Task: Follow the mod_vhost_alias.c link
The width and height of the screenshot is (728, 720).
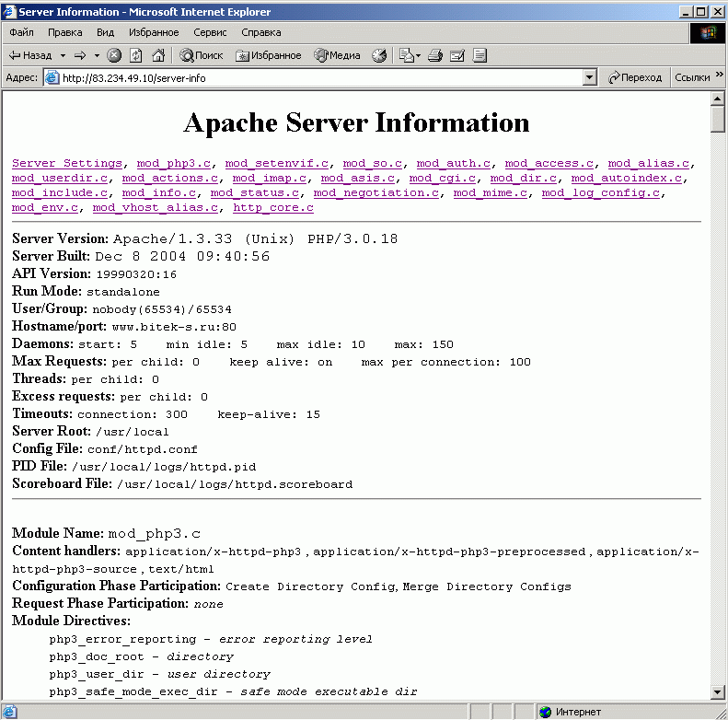Action: coord(155,208)
